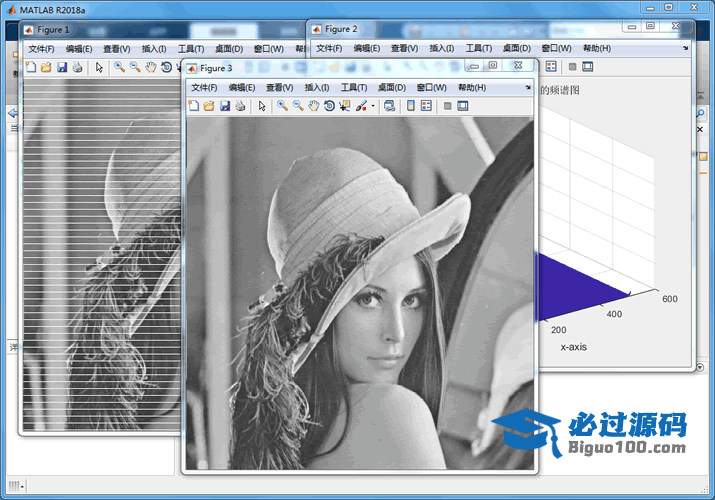Viewport: 715px width, 500px height.
Task: Insert Legend using Figure 3 toolbar icon
Action: coord(426,106)
